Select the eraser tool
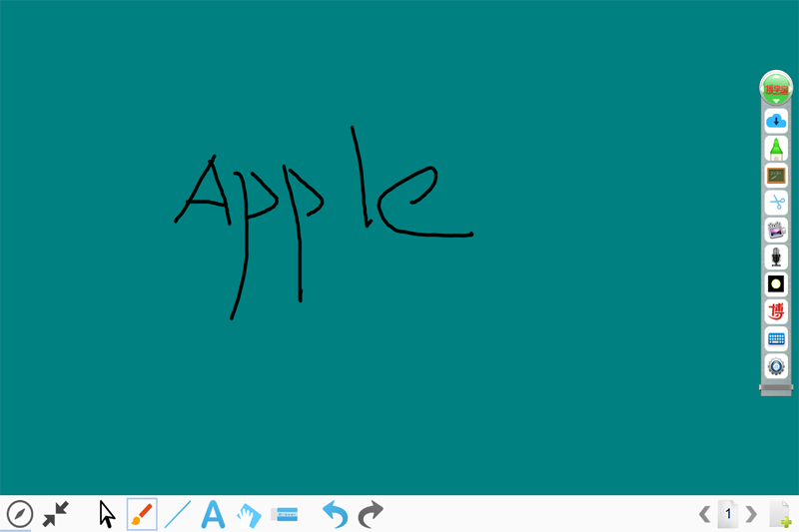This screenshot has width=799, height=532. coord(285,514)
